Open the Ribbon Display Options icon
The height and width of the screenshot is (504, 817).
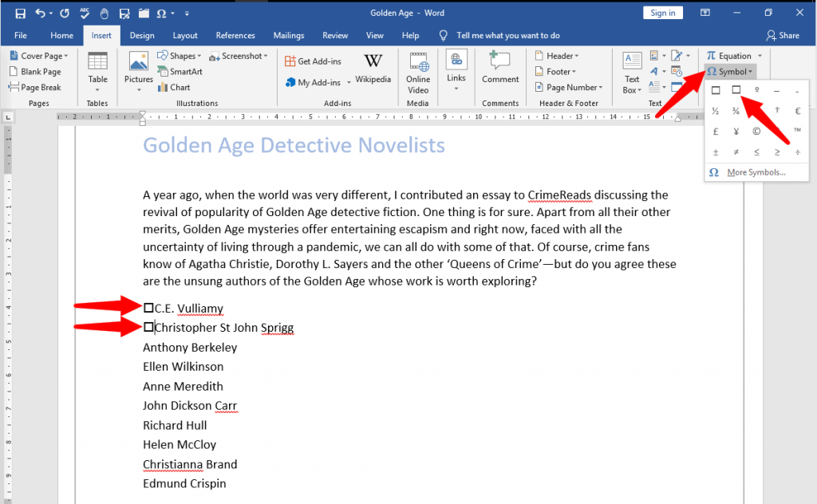705,13
